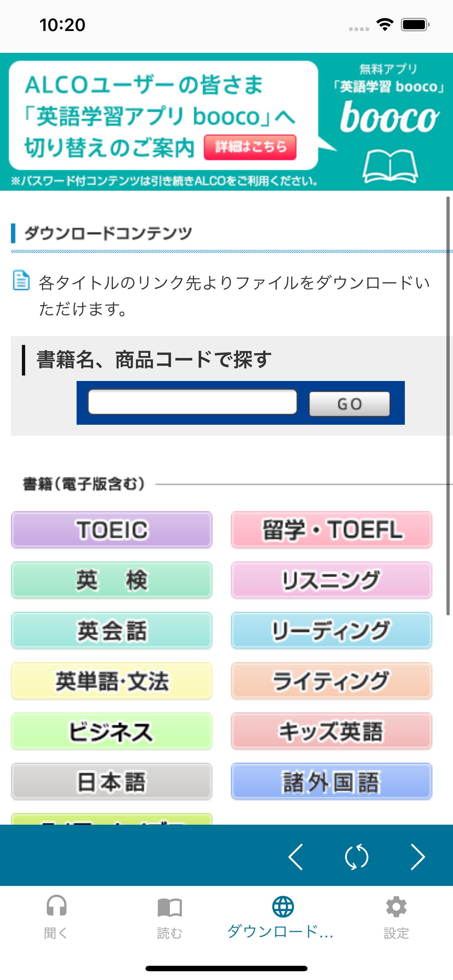
Task: Open the 留学・TOEFL category
Action: [332, 530]
